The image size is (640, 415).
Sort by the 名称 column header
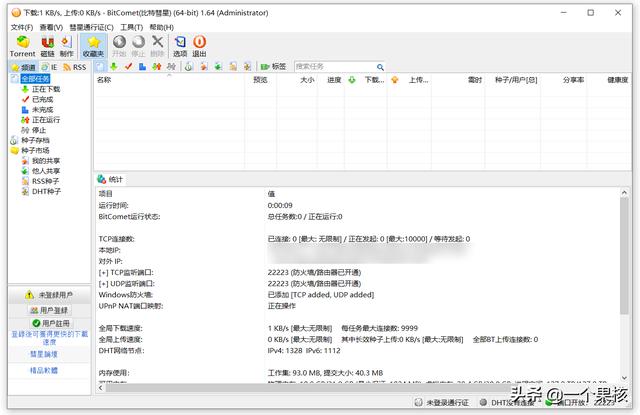click(x=169, y=80)
